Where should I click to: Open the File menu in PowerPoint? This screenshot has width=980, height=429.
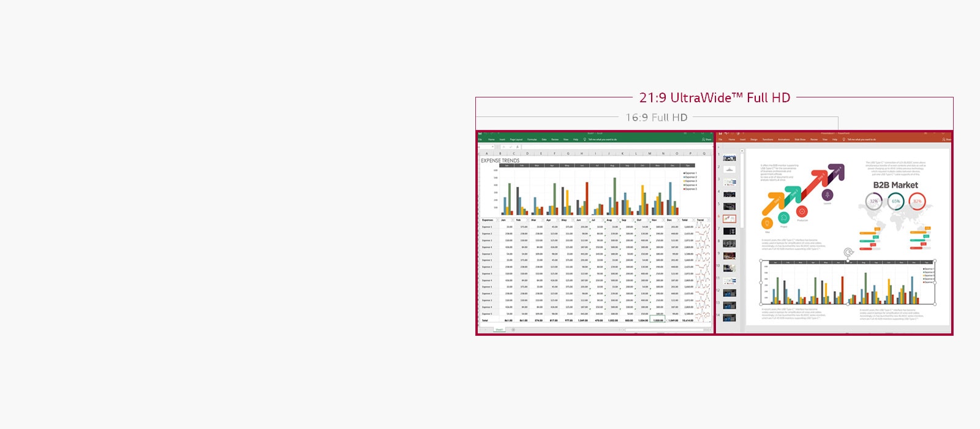(720, 140)
